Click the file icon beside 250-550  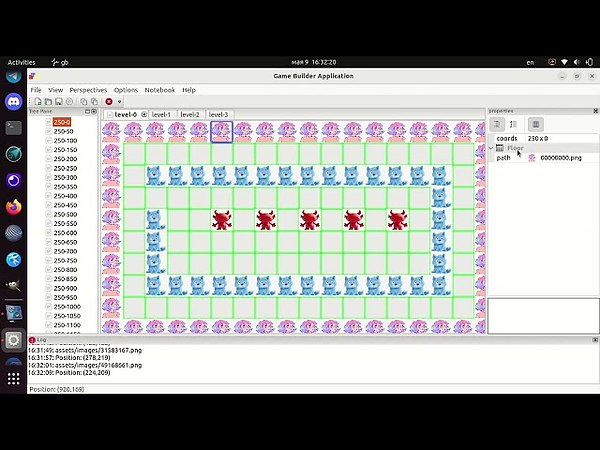(49, 223)
